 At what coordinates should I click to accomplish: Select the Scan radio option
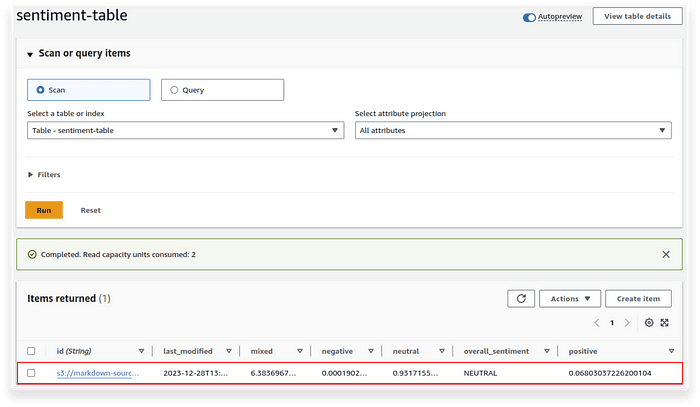[88, 90]
